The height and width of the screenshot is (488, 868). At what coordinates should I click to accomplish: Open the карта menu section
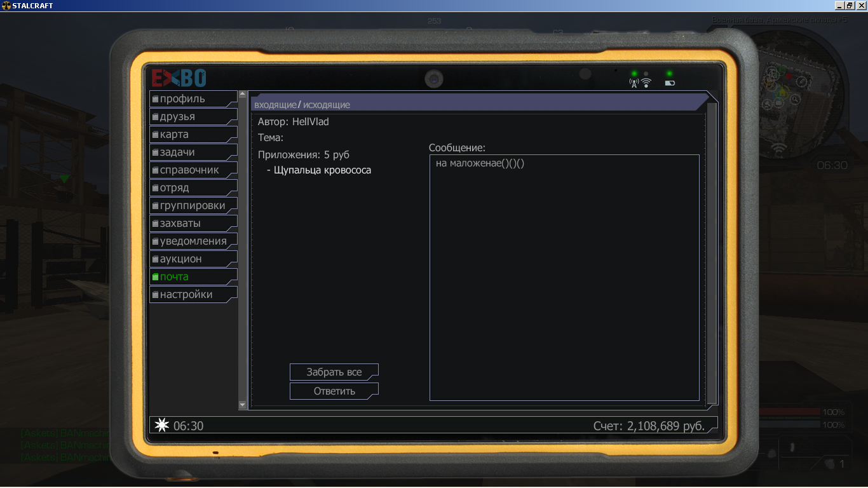point(193,135)
